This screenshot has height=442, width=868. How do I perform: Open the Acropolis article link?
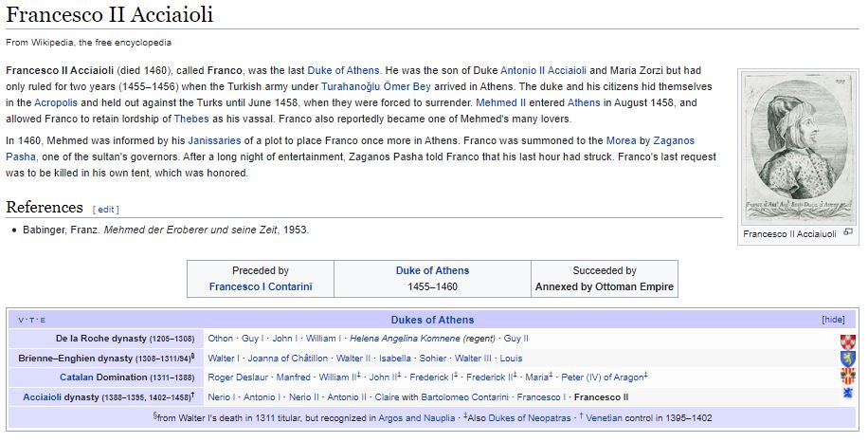(56, 102)
